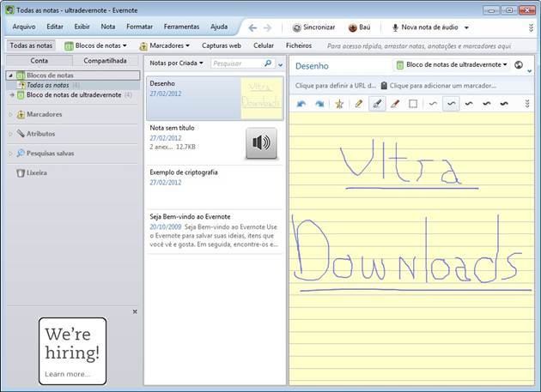Select the red Eraser tool

395,104
